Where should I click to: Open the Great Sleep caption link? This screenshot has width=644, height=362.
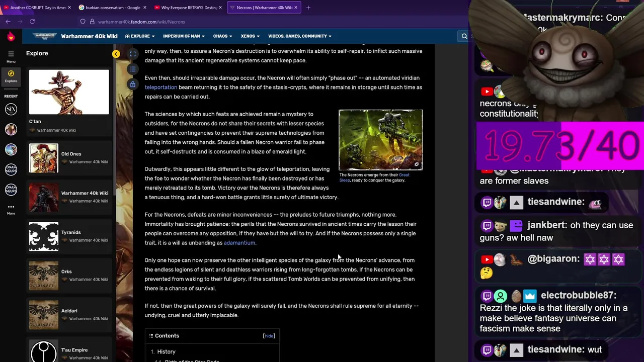[374, 177]
